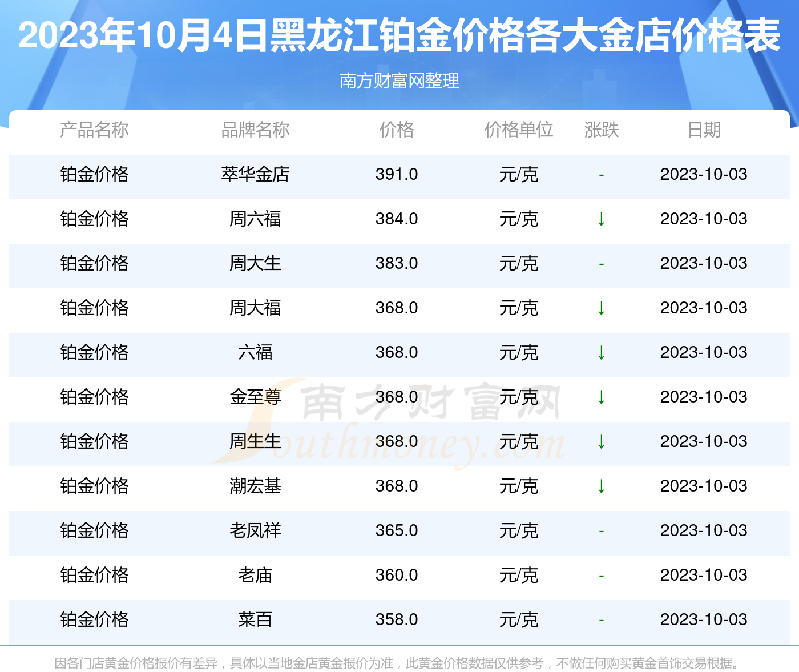Click the 价格单位 column header

point(519,130)
